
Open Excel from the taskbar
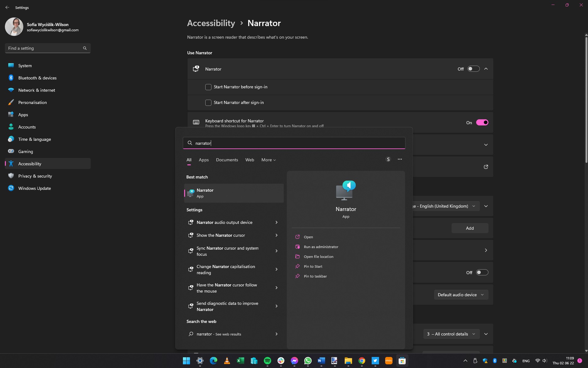pos(240,361)
